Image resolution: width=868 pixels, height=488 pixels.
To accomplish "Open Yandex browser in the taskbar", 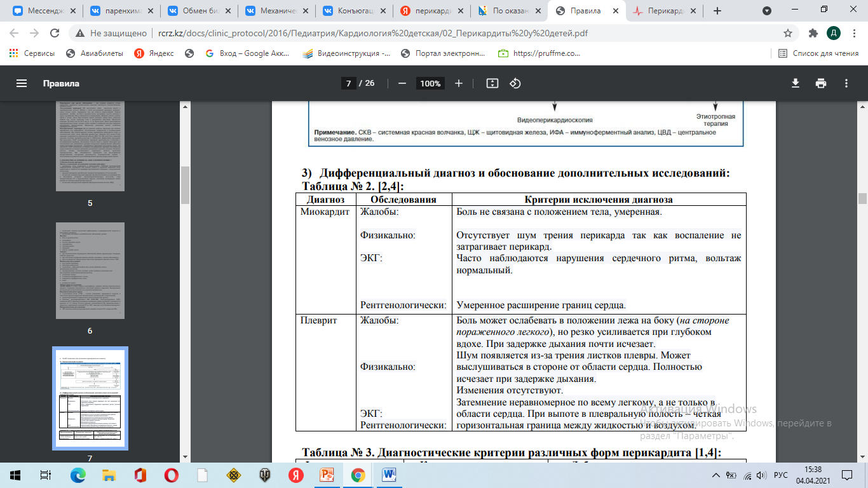I will [295, 475].
